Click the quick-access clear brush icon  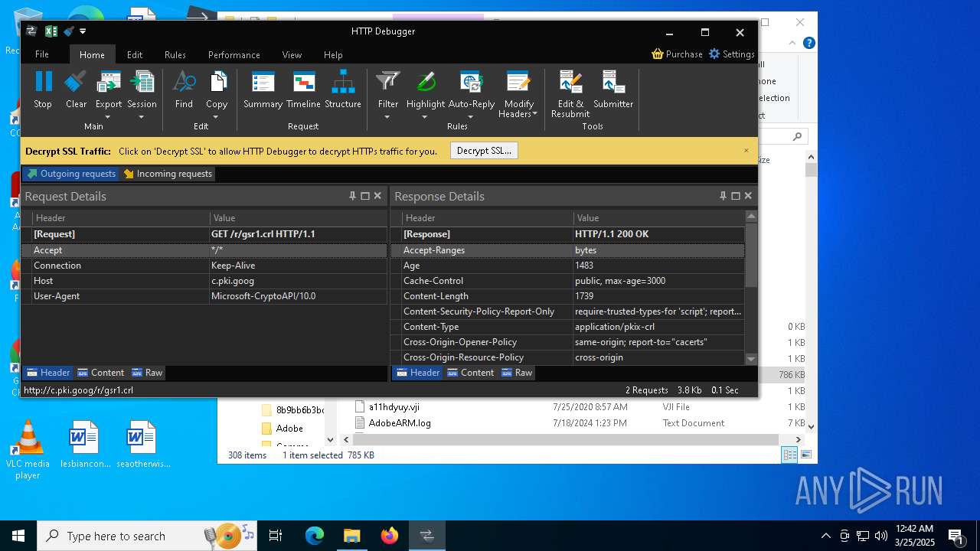[x=69, y=31]
